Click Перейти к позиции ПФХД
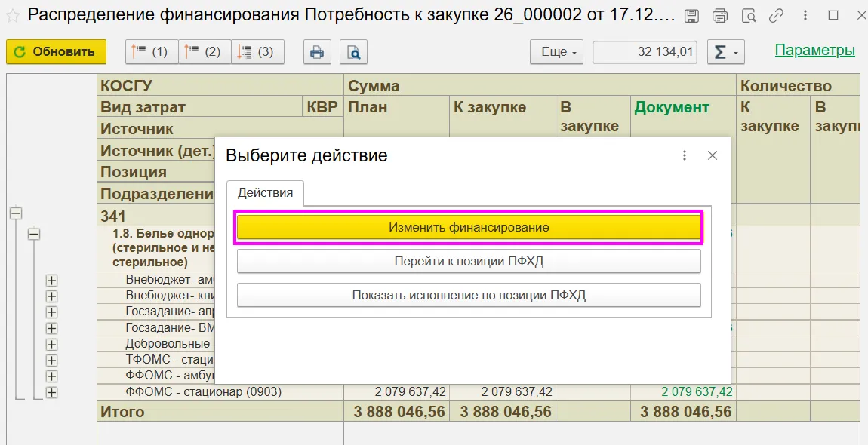The image size is (868, 445). (x=469, y=261)
